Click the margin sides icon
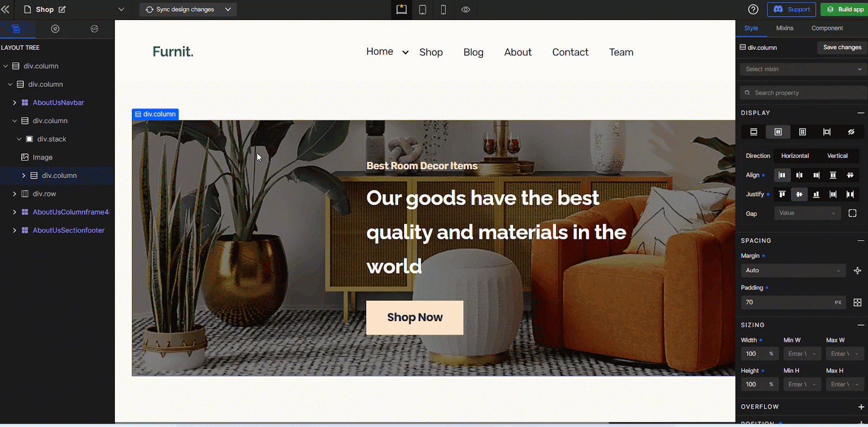Image resolution: width=868 pixels, height=427 pixels. point(858,270)
